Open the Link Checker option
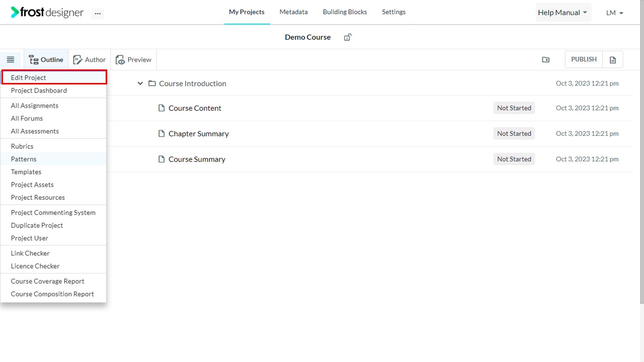This screenshot has width=644, height=362. 30,253
